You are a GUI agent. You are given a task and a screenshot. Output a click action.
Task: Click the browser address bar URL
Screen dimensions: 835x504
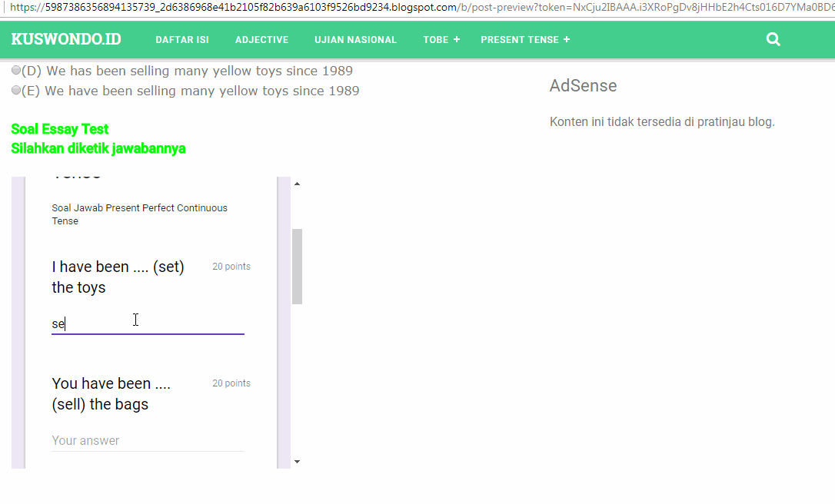[x=421, y=8]
